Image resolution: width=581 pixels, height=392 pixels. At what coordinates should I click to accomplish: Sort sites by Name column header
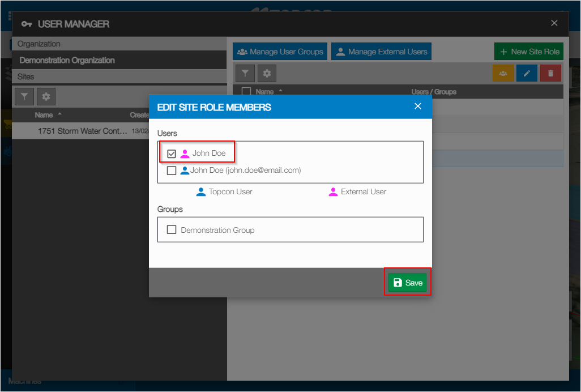click(x=44, y=115)
